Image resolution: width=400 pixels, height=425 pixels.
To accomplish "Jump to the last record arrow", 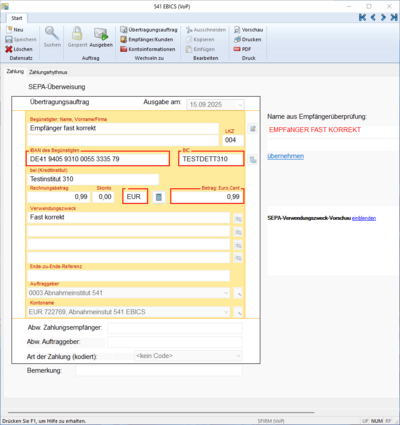I will [394, 17].
